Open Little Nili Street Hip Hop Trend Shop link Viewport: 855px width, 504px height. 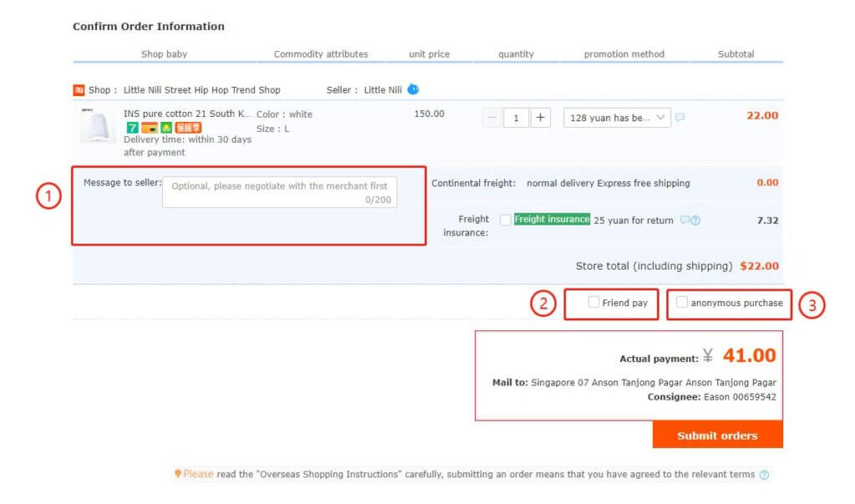tap(202, 90)
